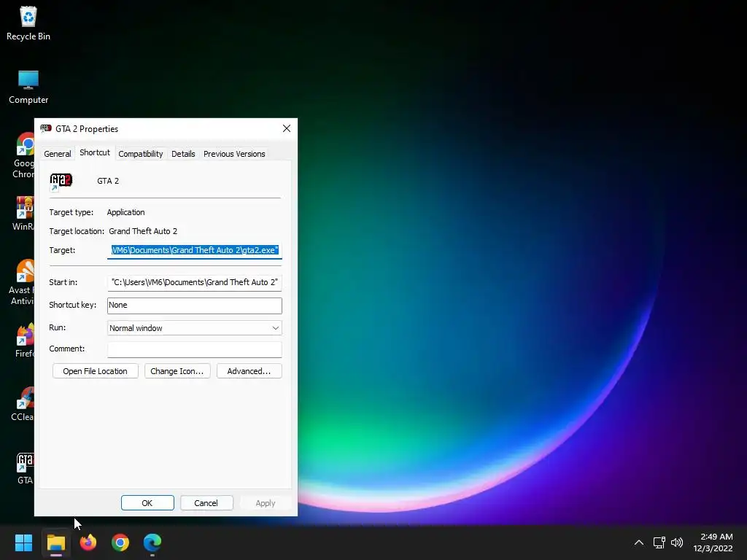Switch to the Shortcut tab
The height and width of the screenshot is (560, 747).
coord(95,152)
